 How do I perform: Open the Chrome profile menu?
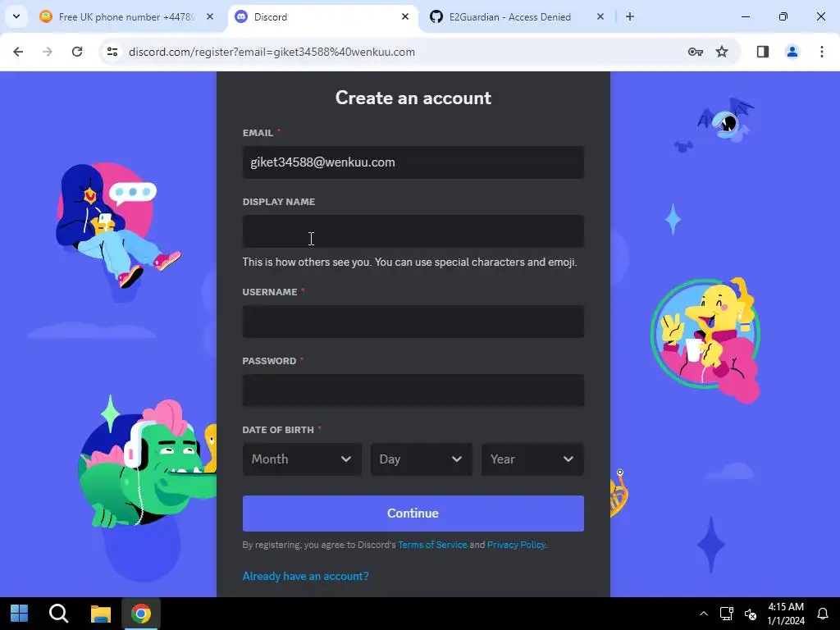click(792, 52)
